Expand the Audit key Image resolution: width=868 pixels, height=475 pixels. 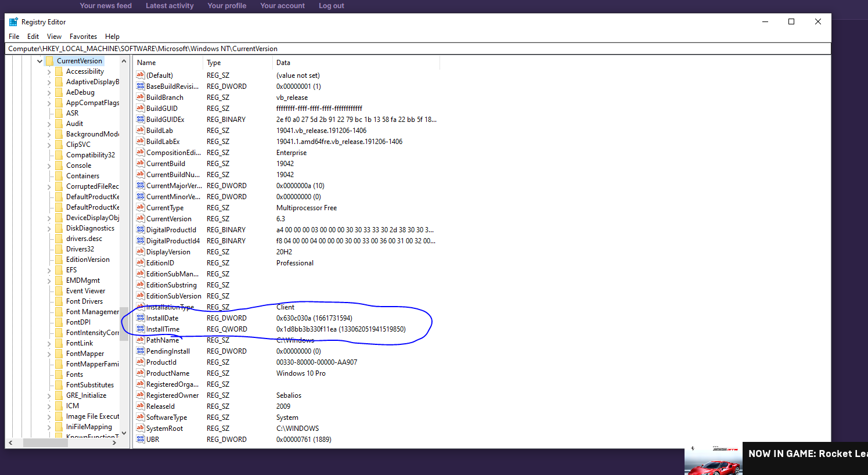pyautogui.click(x=49, y=124)
